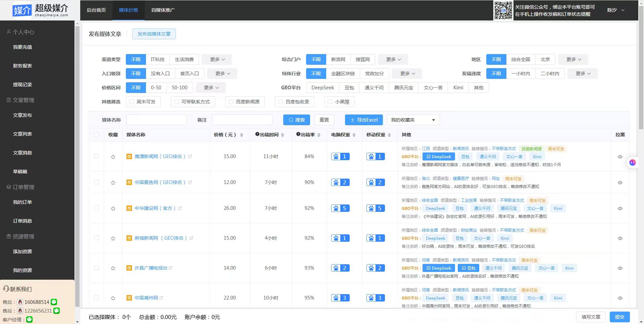Select checkbox for 鹰潭新闻网 row
644x324 pixels.
click(x=96, y=156)
